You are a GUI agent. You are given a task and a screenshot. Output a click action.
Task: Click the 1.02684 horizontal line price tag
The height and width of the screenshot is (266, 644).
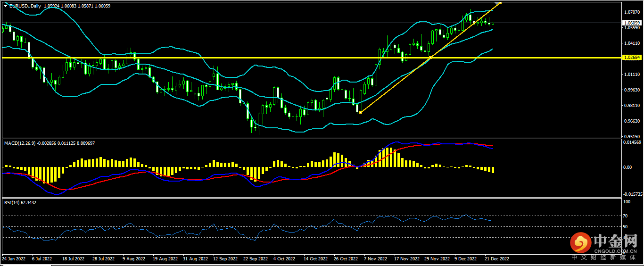coord(632,58)
